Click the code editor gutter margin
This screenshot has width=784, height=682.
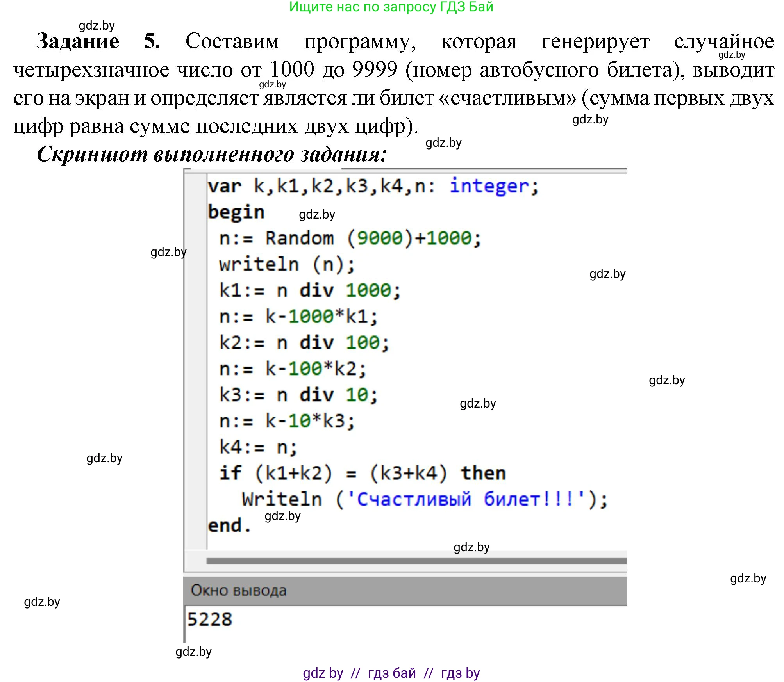(x=195, y=351)
